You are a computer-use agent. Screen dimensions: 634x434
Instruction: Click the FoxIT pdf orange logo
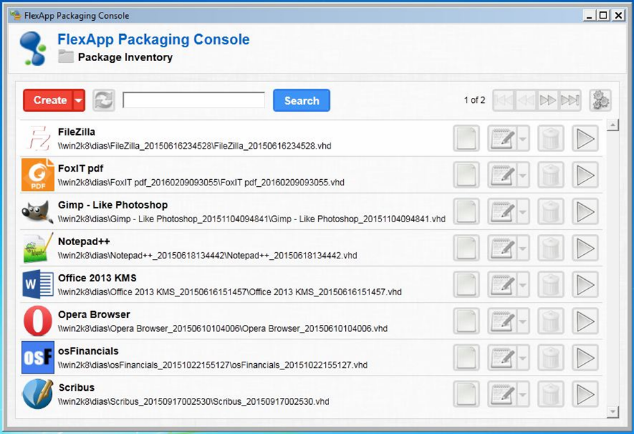pyautogui.click(x=38, y=175)
